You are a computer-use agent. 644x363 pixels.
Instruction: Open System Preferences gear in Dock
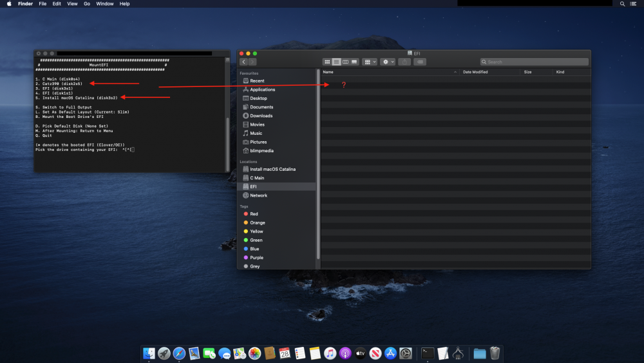(x=405, y=353)
